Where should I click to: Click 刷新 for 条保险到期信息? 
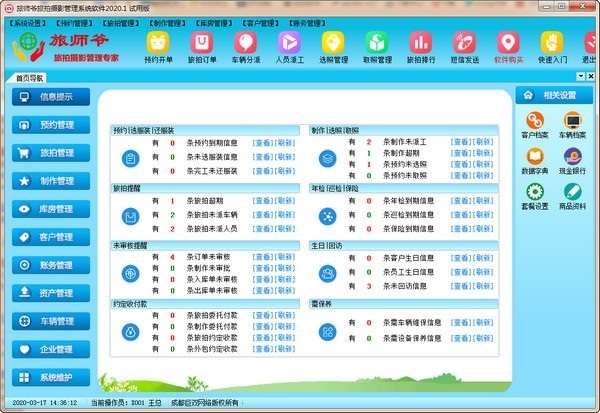click(483, 229)
